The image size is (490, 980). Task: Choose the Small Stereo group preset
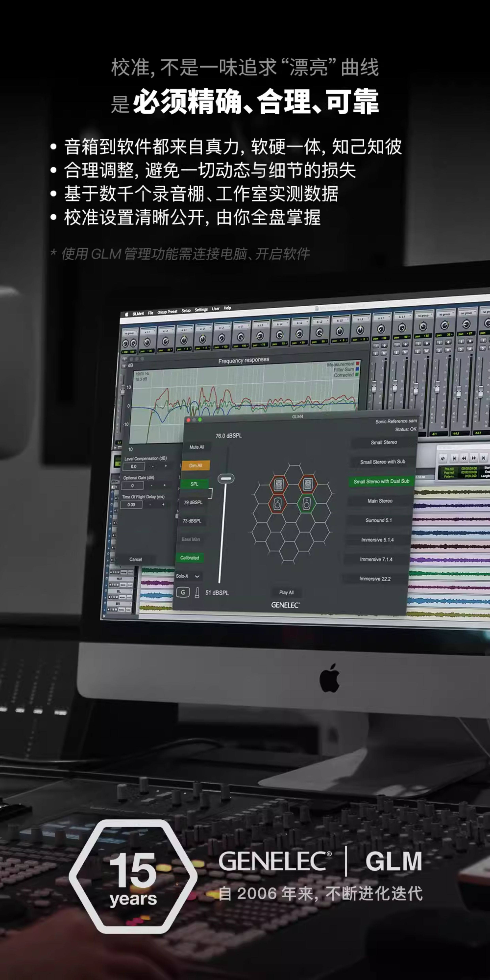(x=384, y=442)
